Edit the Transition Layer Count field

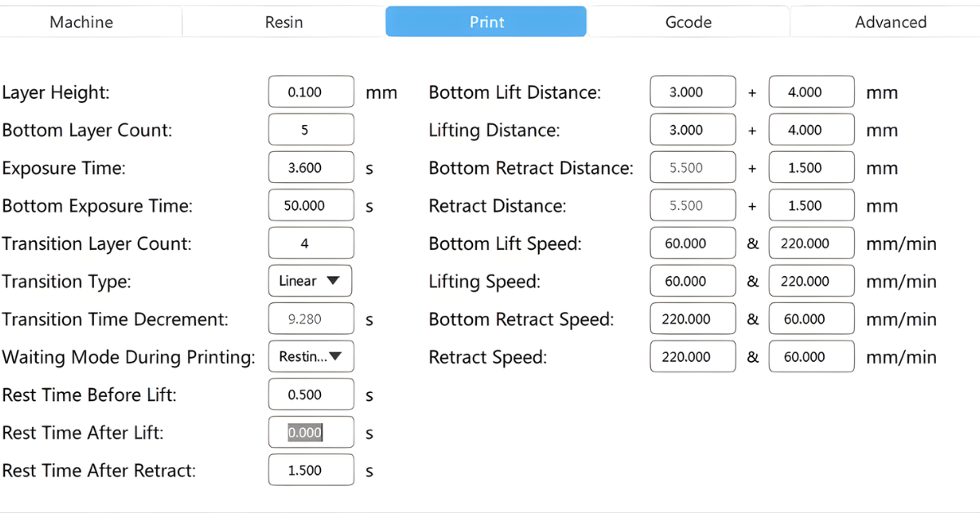click(311, 243)
